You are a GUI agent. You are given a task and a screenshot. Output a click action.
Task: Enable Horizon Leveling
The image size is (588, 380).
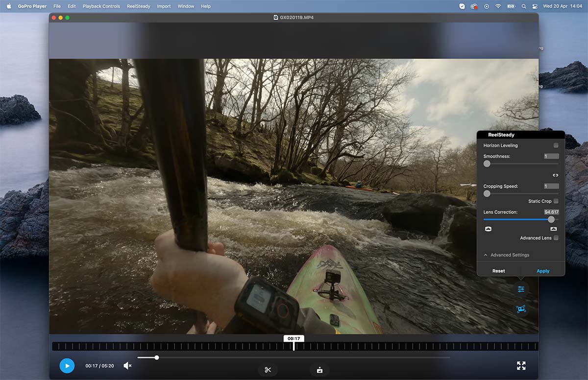[556, 145]
